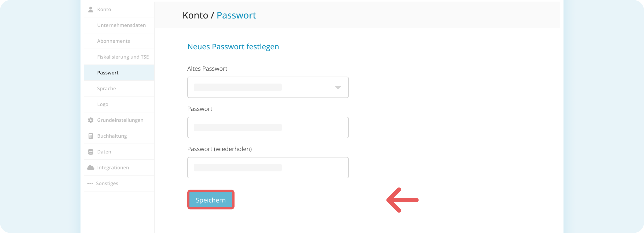Click the Passwort breadcrumb label
Screen dimensions: 644x233
(236, 15)
